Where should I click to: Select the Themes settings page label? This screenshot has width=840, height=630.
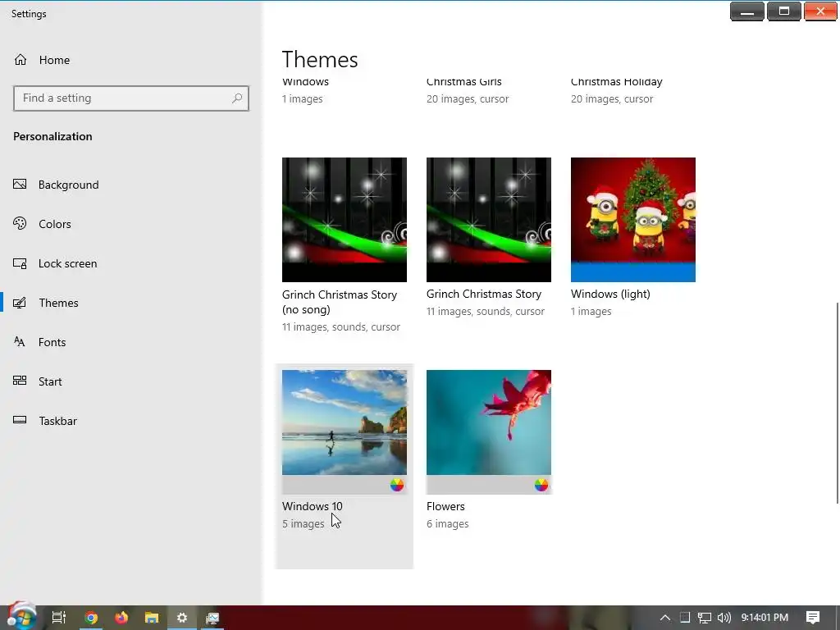(58, 303)
